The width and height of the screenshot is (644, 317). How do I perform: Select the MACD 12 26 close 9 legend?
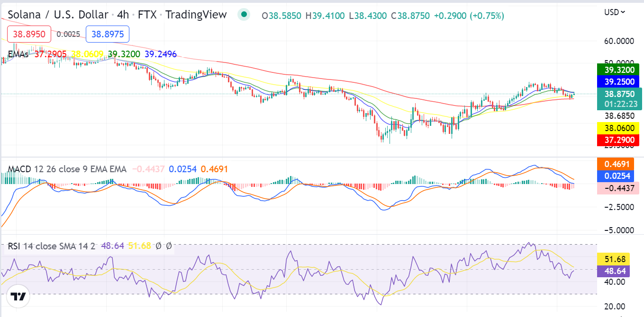click(67, 169)
